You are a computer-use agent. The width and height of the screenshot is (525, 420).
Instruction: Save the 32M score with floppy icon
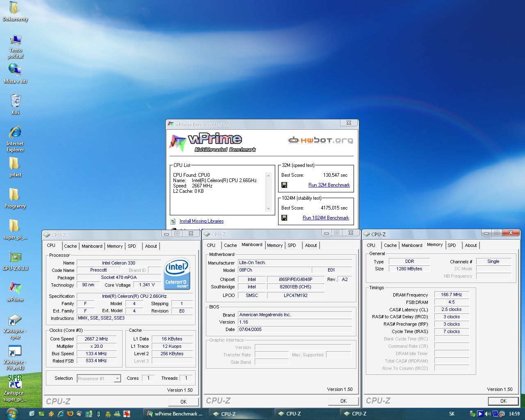point(284,185)
